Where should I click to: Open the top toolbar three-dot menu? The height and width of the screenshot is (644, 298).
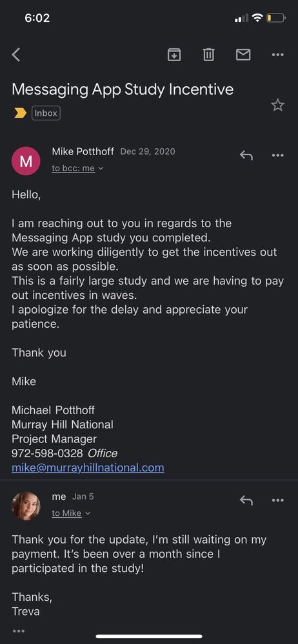click(x=278, y=54)
